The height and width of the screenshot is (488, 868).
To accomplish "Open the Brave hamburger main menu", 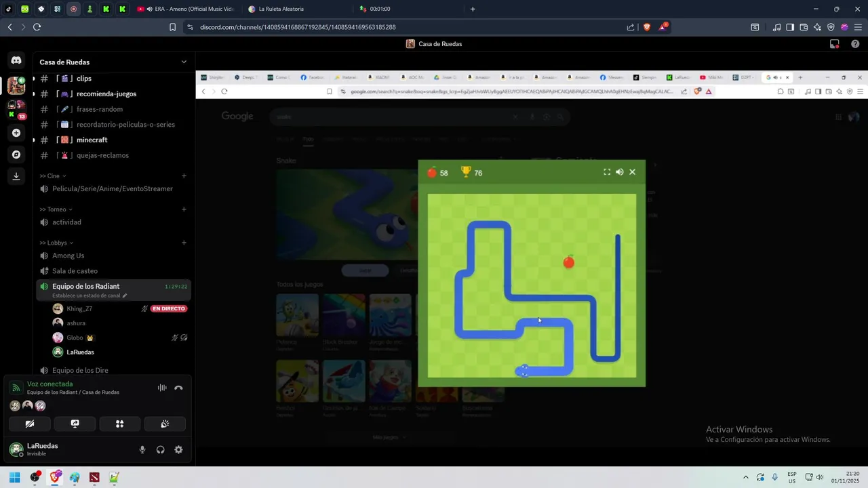I will coord(858,27).
